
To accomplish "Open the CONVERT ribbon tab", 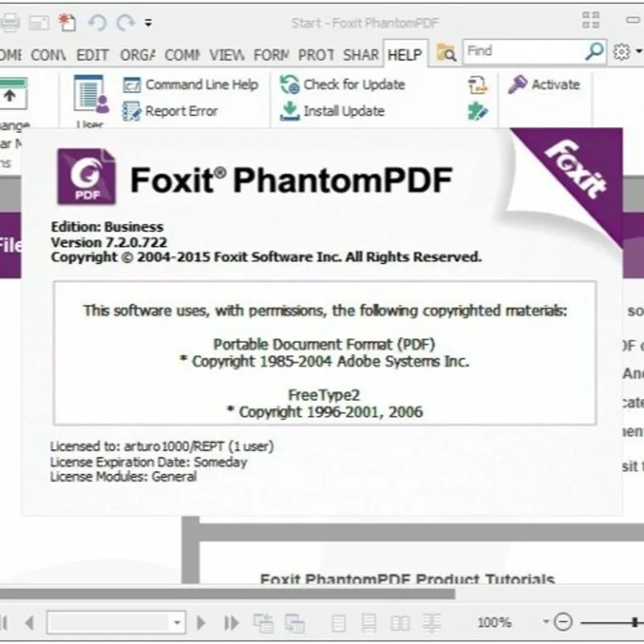I will (48, 55).
